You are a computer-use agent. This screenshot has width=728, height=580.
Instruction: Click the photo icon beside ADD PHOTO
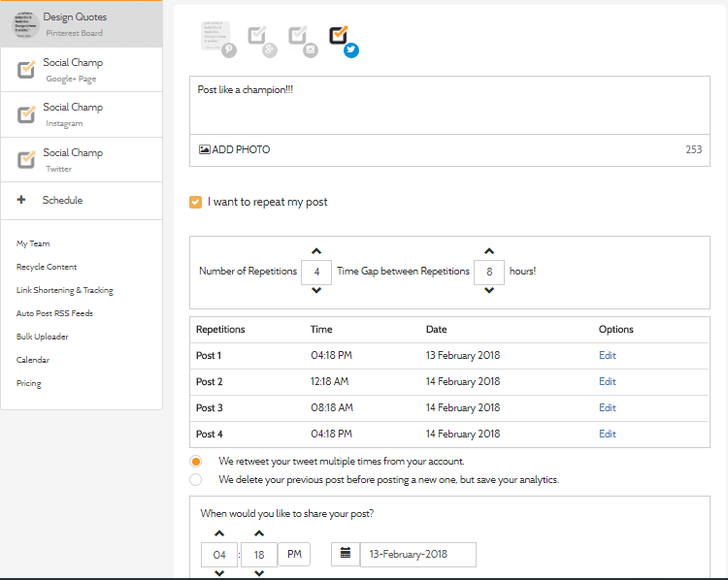(204, 149)
